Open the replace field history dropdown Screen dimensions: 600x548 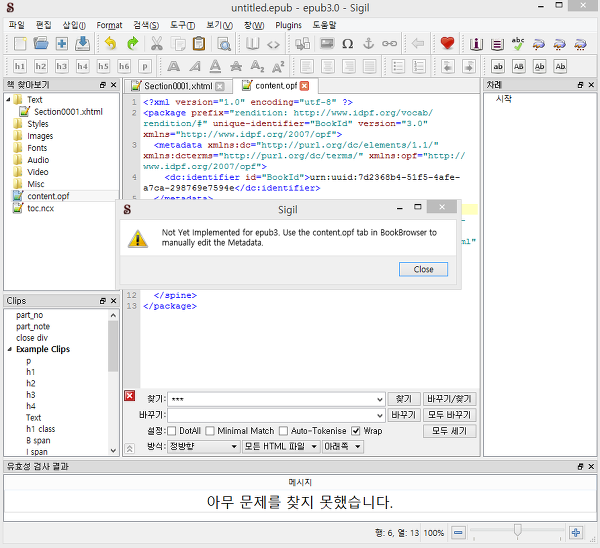[x=380, y=415]
